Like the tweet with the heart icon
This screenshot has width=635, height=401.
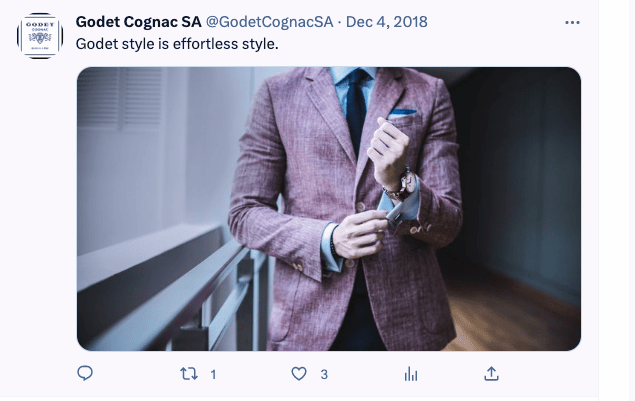point(297,374)
